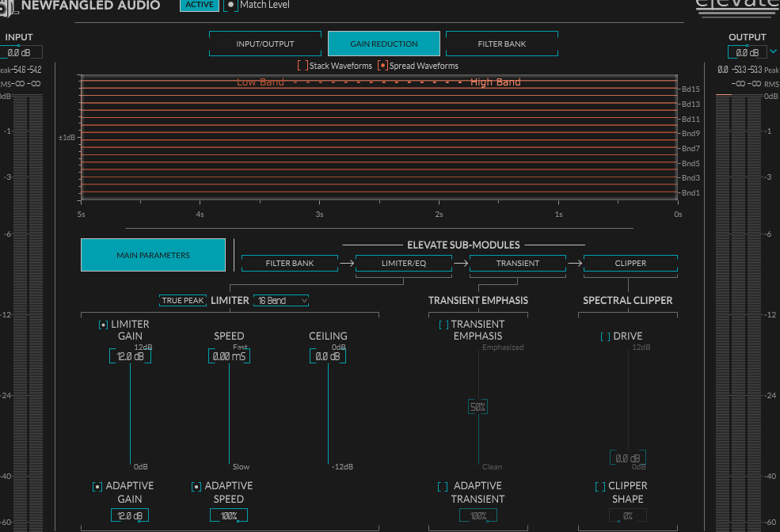Click the High Band legend label
Screen dimensions: 780x532
(x=496, y=82)
